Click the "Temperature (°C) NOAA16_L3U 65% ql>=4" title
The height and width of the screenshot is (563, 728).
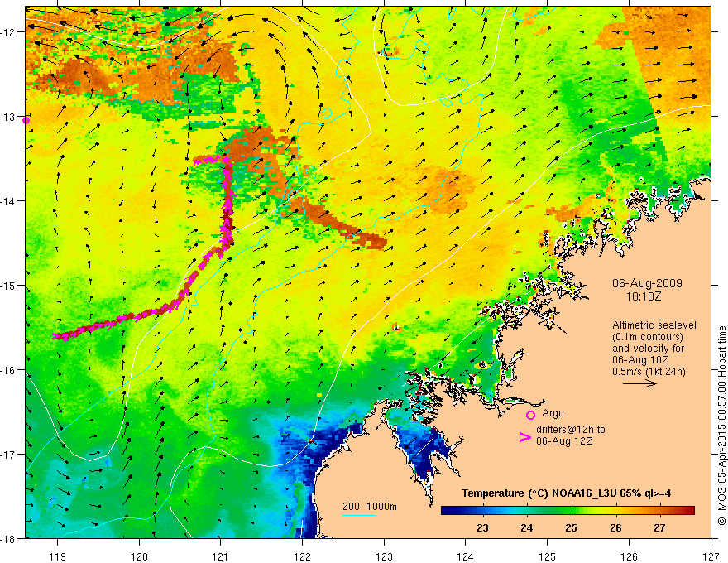566,493
